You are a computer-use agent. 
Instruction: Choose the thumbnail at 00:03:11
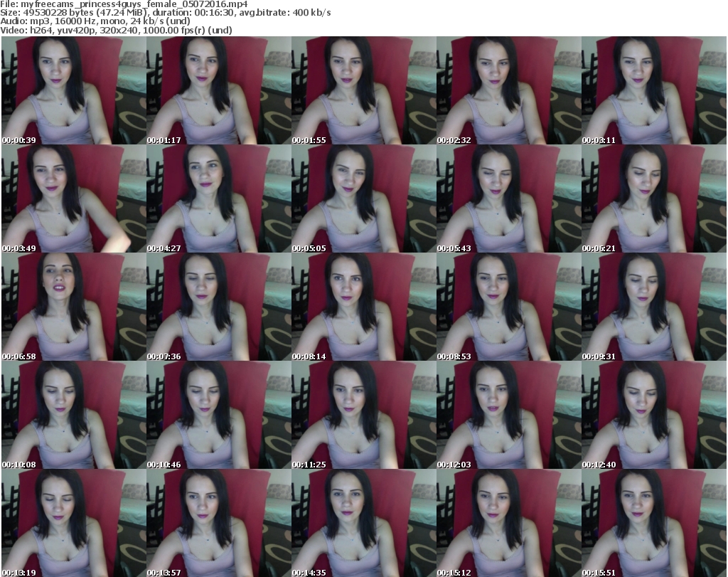654,90
